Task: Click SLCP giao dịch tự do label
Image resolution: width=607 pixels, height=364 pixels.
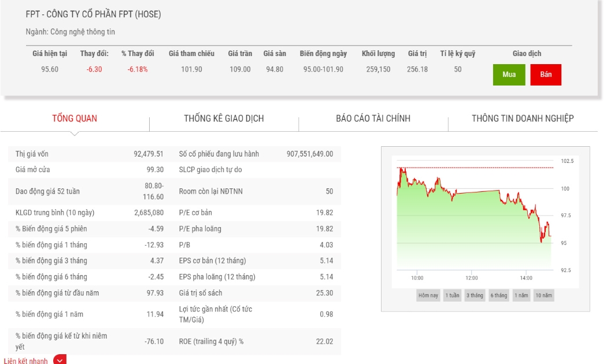Action: tap(210, 169)
